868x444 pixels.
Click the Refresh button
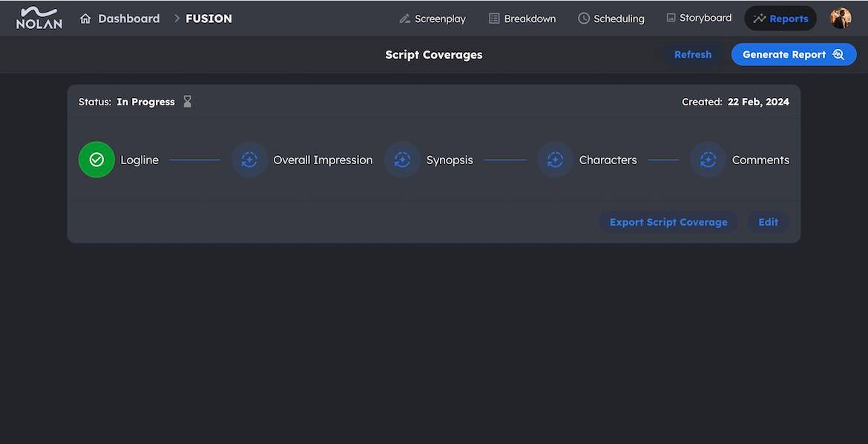point(692,54)
